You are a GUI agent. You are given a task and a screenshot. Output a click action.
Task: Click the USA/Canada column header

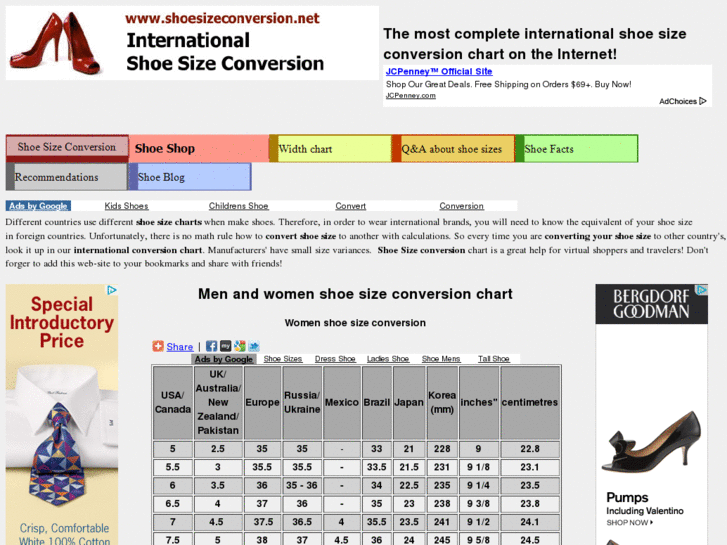172,402
